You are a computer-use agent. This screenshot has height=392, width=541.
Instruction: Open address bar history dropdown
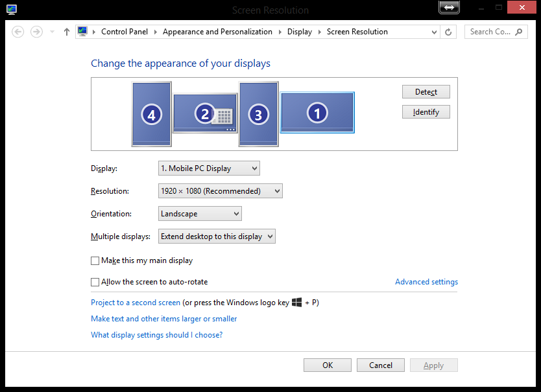pos(434,32)
